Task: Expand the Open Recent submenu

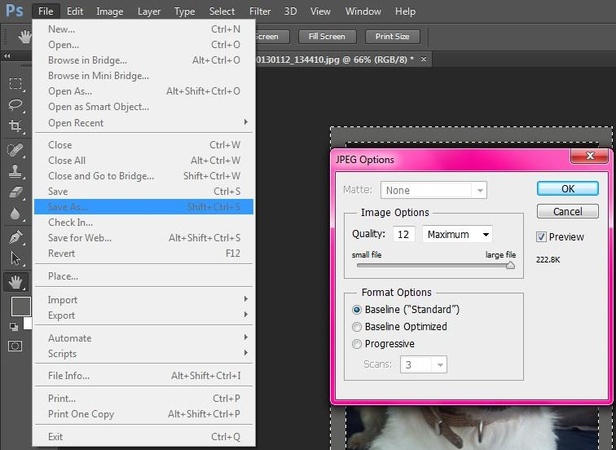Action: pyautogui.click(x=144, y=123)
